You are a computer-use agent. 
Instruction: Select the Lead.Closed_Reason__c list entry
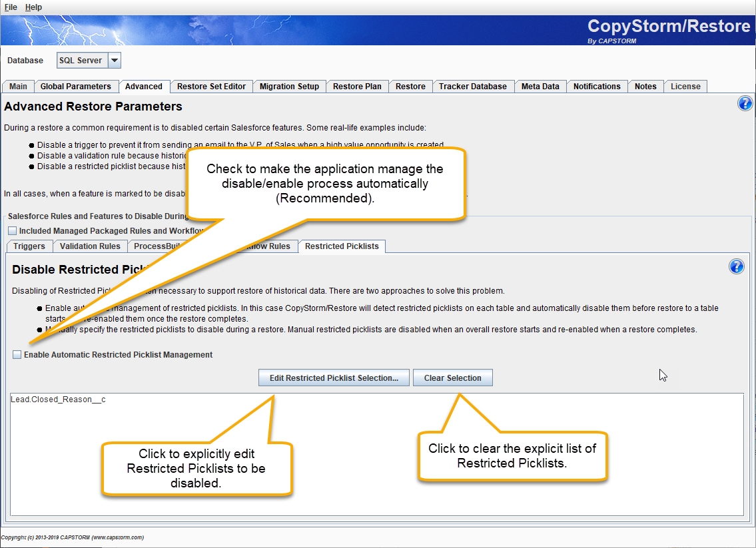[59, 400]
